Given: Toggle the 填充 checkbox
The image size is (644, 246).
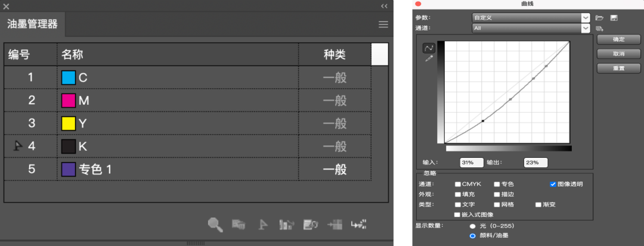Looking at the screenshot, I should click(457, 194).
